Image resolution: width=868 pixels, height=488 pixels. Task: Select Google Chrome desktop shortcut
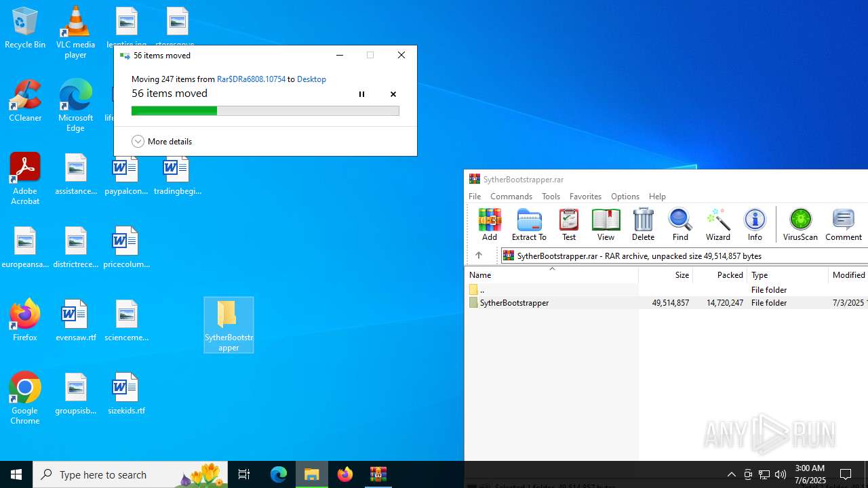coord(25,398)
